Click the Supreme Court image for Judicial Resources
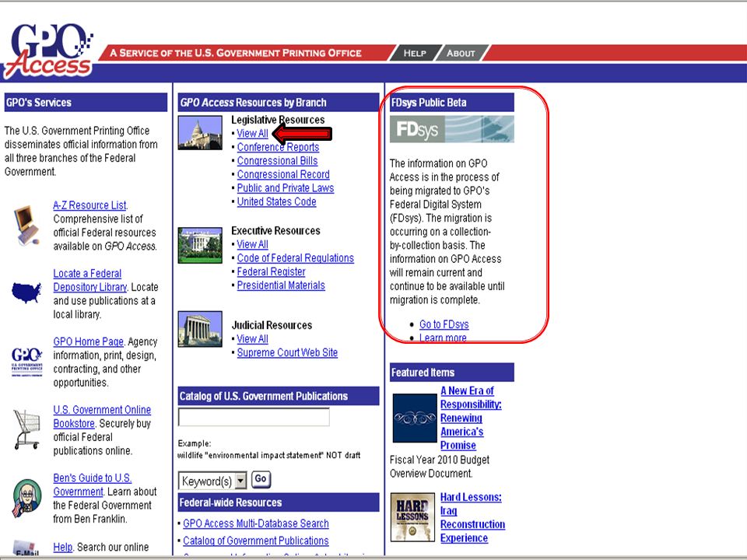Image resolution: width=747 pixels, height=560 pixels. coord(200,329)
